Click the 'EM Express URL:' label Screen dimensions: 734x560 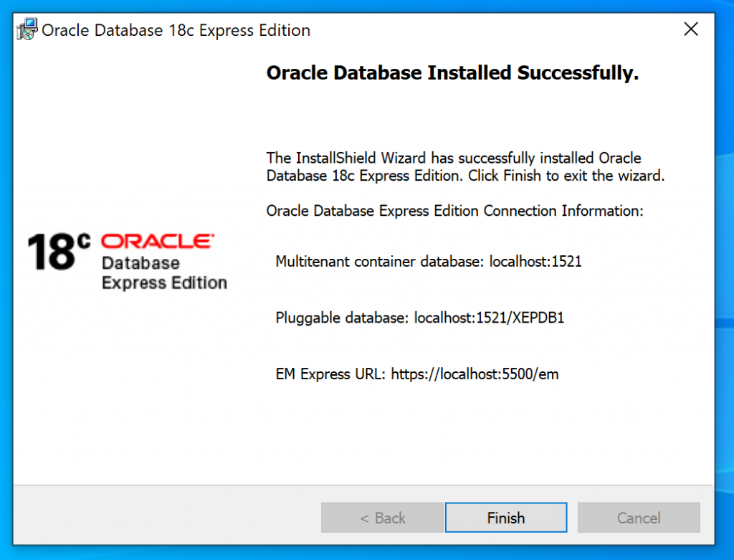point(331,374)
